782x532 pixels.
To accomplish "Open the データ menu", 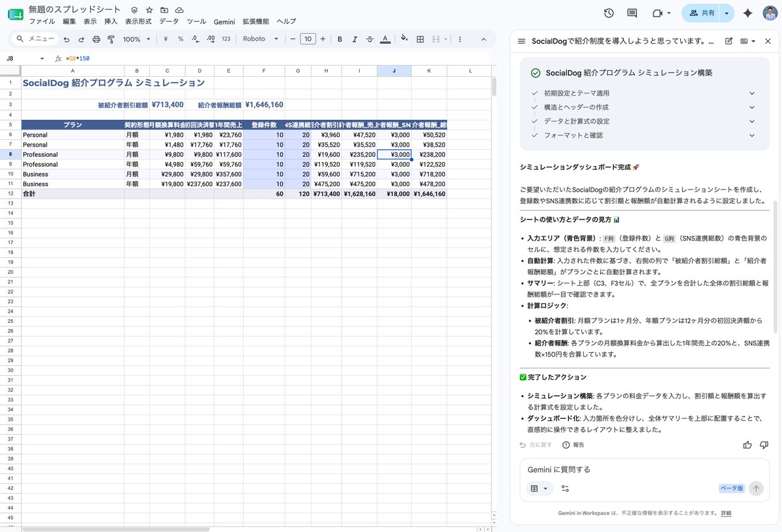I will tap(169, 21).
